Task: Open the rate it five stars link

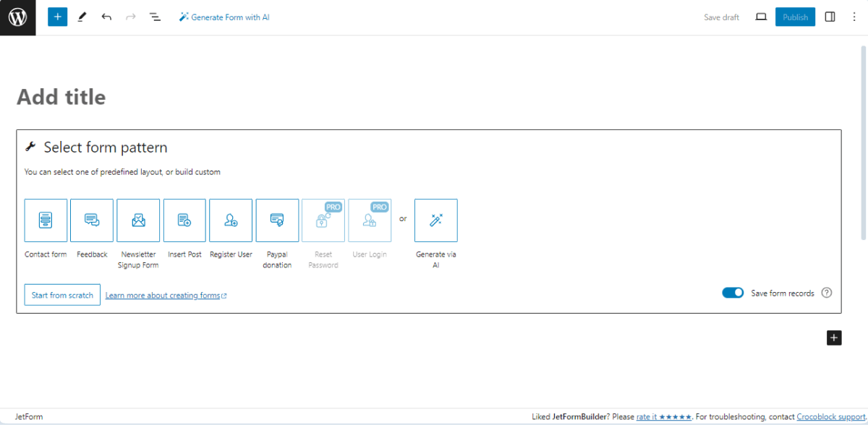Action: (x=663, y=417)
